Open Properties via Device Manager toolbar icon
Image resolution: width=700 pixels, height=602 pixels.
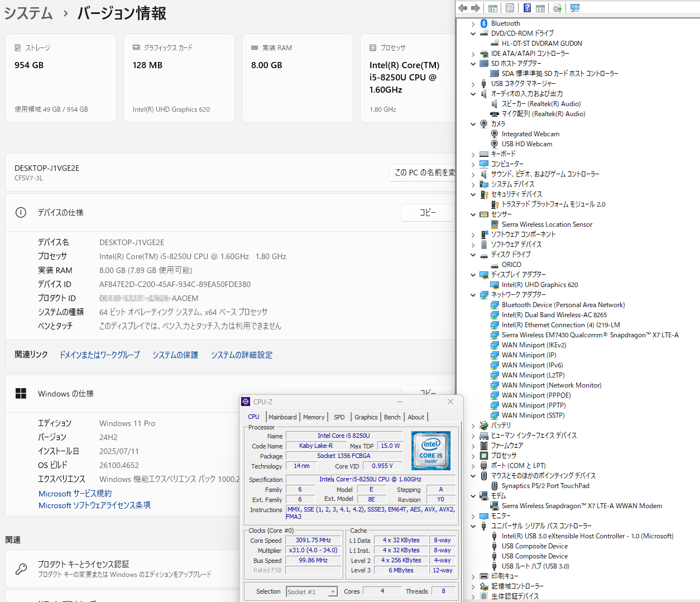pyautogui.click(x=510, y=8)
